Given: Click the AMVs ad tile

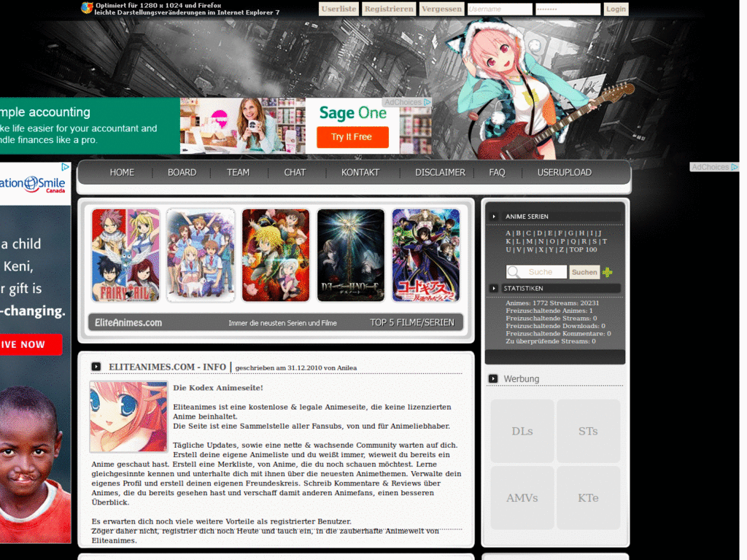Looking at the screenshot, I should click(522, 497).
